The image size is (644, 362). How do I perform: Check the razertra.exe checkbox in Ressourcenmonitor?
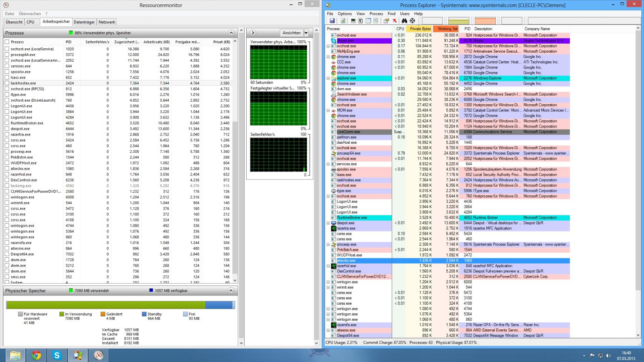(x=7, y=135)
